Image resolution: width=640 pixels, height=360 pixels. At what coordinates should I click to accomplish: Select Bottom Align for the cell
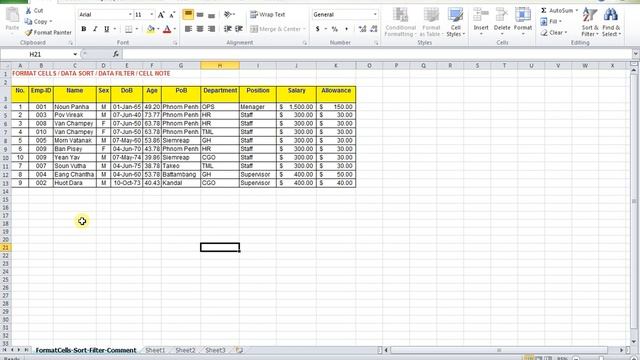[211, 15]
